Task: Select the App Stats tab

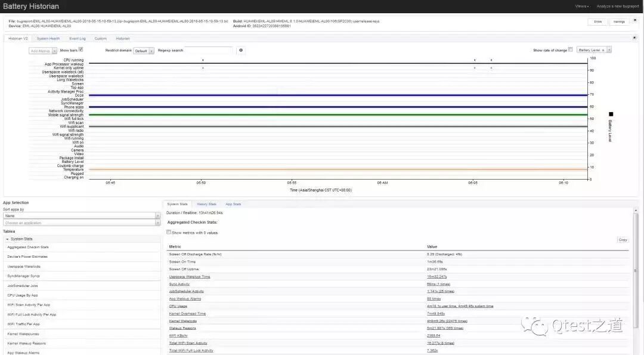Action: pos(233,204)
